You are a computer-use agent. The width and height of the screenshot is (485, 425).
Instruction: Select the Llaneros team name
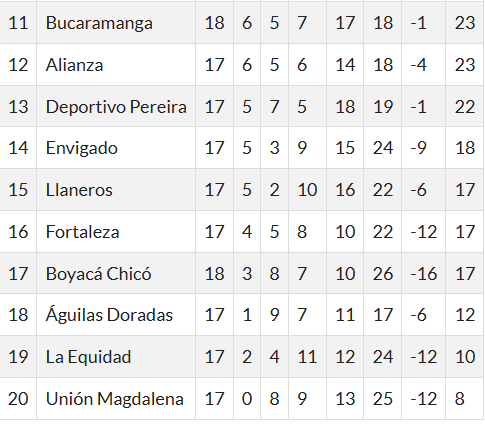(79, 190)
